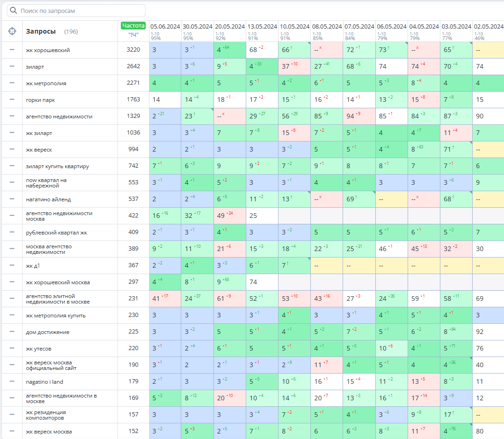504x439 pixels.
Task: Hit the minus icon for "жк утесов" row
Action: [x=12, y=348]
